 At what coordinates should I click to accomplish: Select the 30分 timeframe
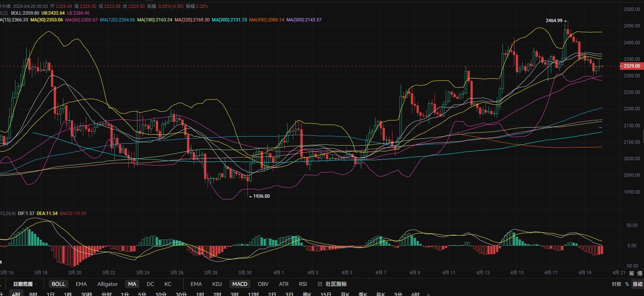coord(181,294)
